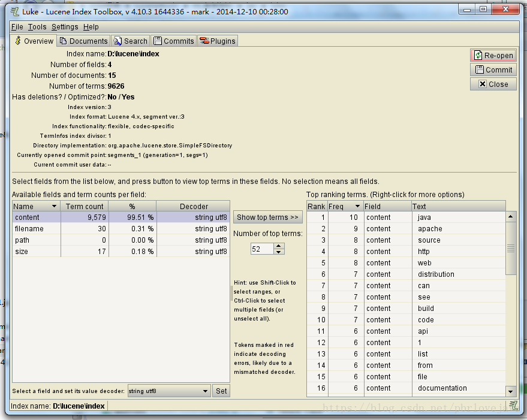Click the Luke app icon in title bar
This screenshot has height=420, width=527.
(x=15, y=12)
